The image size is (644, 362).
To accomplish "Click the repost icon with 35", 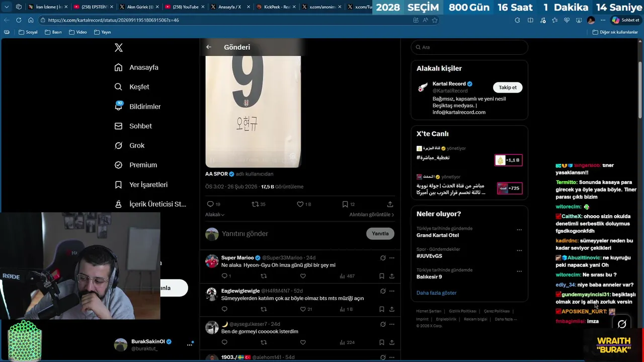I will point(255,204).
